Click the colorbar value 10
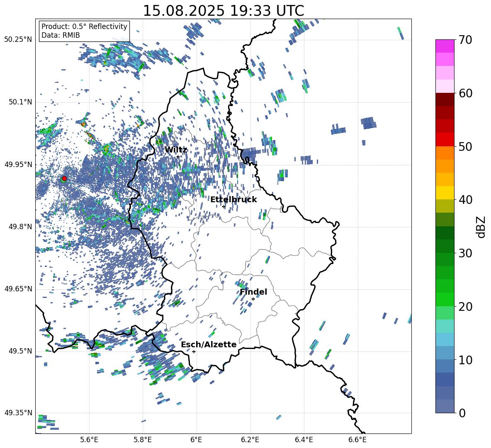 tap(465, 360)
